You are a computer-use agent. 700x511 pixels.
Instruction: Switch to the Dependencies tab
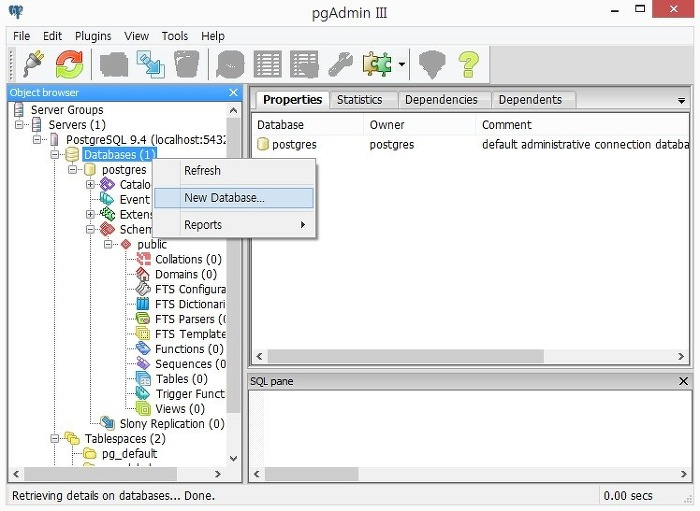coord(441,100)
